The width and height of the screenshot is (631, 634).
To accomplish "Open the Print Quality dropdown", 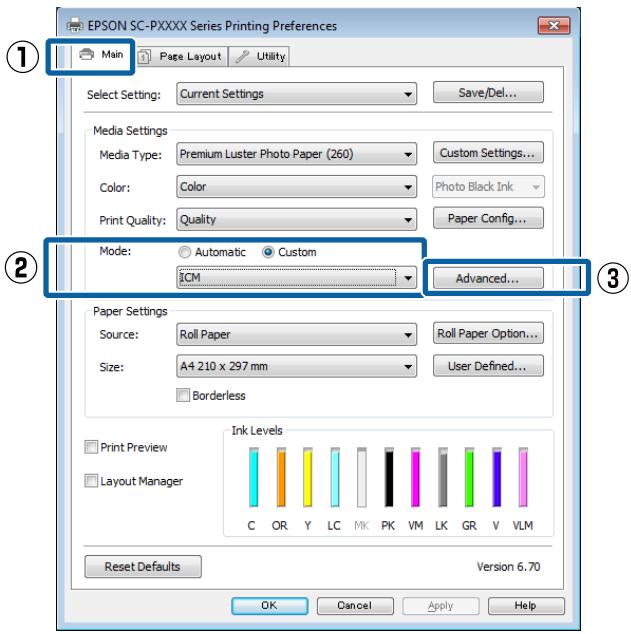I will 296,219.
